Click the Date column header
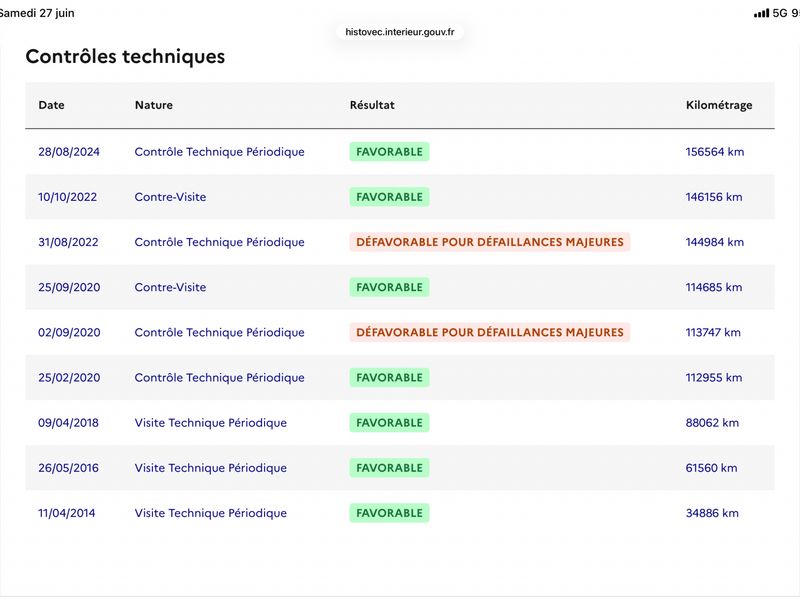Screen dimensions: 800x600 point(51,105)
